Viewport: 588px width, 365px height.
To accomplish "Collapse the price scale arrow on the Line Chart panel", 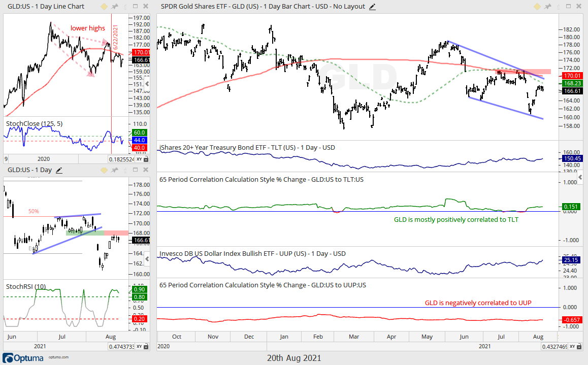I will click(147, 84).
